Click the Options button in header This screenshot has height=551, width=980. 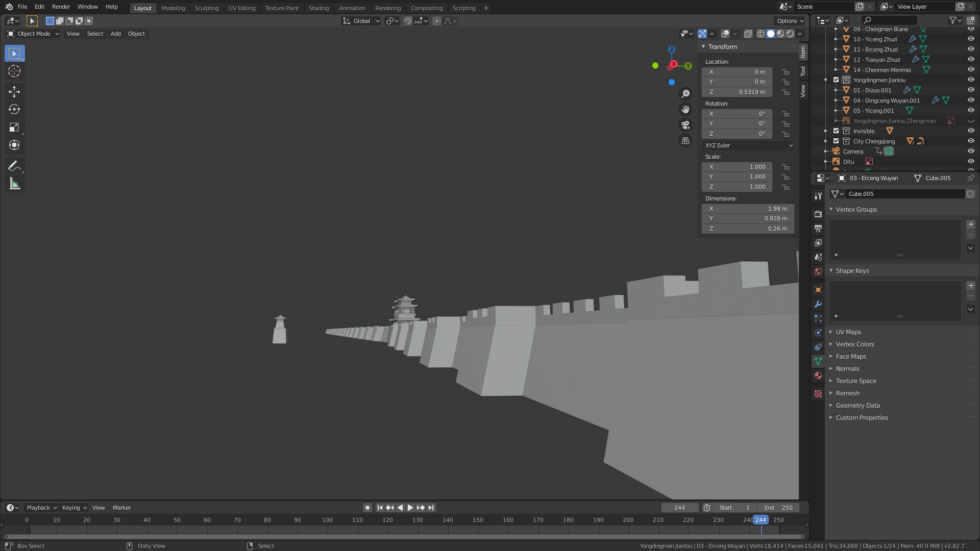click(790, 21)
